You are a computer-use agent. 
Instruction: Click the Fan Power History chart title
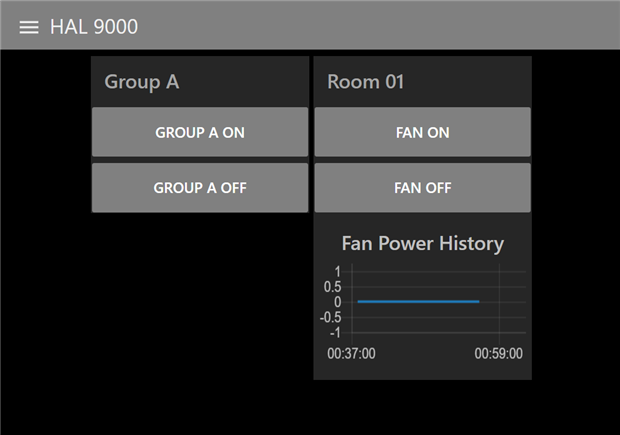pyautogui.click(x=422, y=243)
